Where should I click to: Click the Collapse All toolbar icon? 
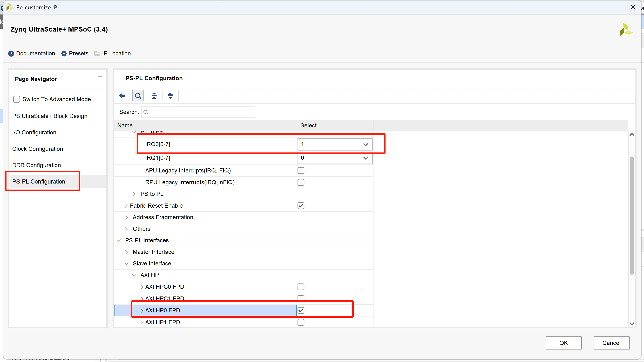(x=154, y=96)
